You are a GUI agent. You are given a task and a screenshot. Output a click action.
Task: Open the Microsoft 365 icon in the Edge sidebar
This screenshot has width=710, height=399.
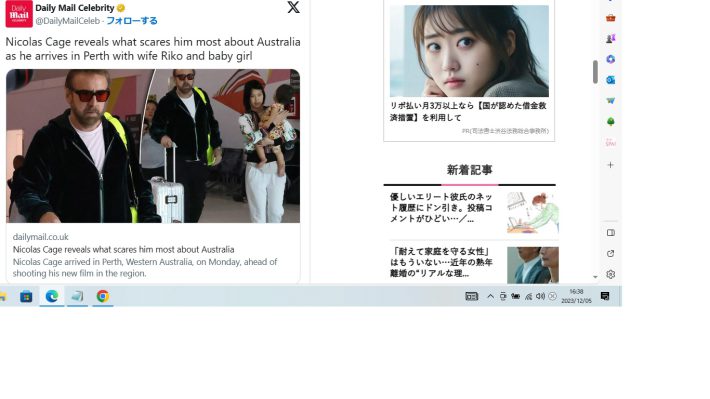point(610,59)
